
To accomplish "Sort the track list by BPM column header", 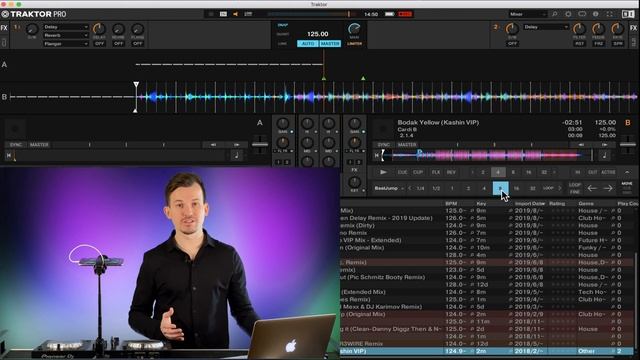I will (451, 203).
